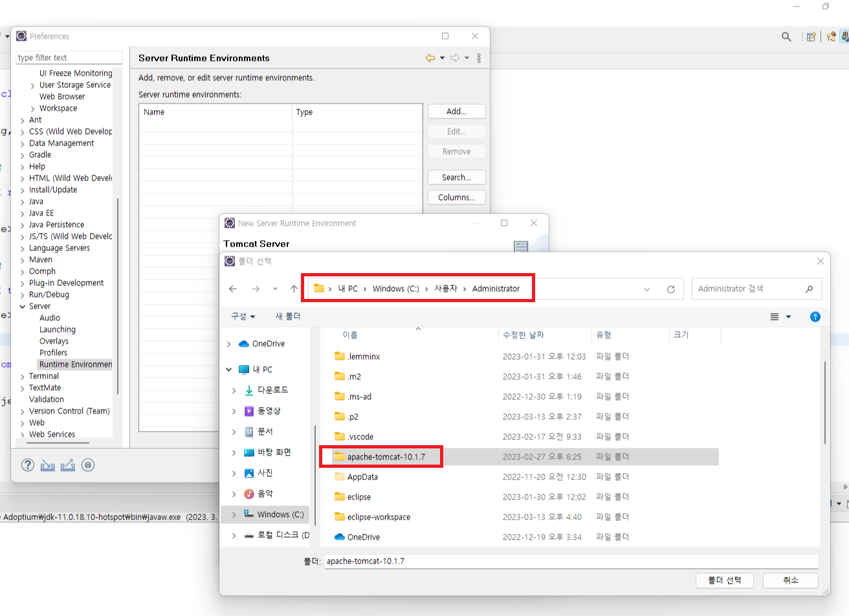
Task: Expand the OneDrive node in navigation pane
Action: 229,344
